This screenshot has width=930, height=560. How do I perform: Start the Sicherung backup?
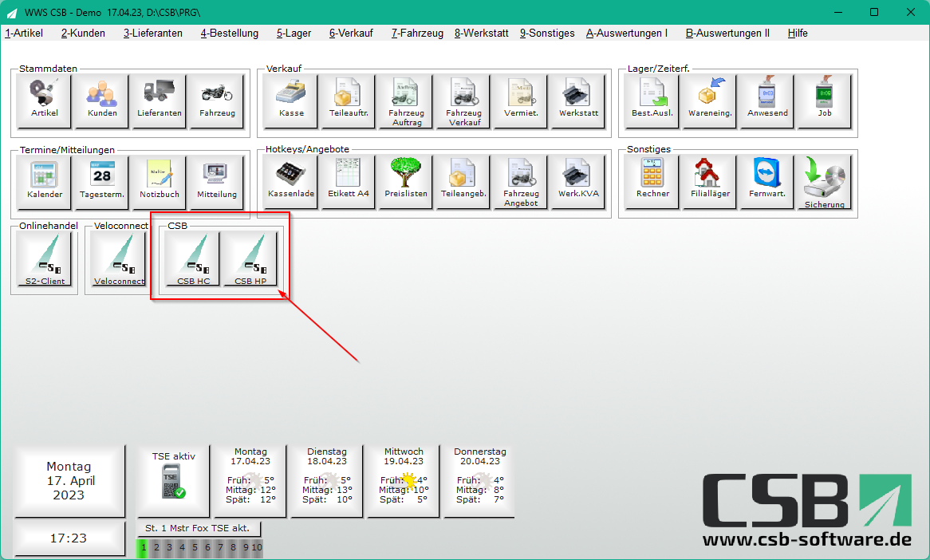click(x=825, y=182)
